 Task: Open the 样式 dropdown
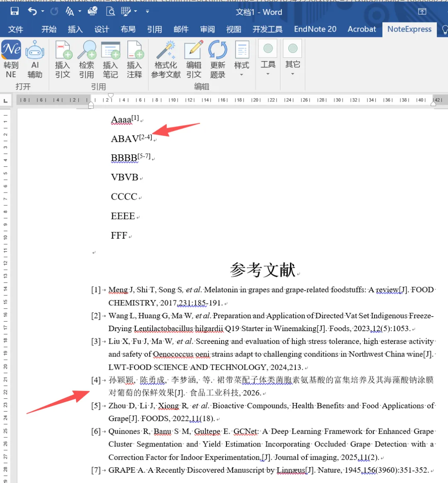[x=242, y=59]
